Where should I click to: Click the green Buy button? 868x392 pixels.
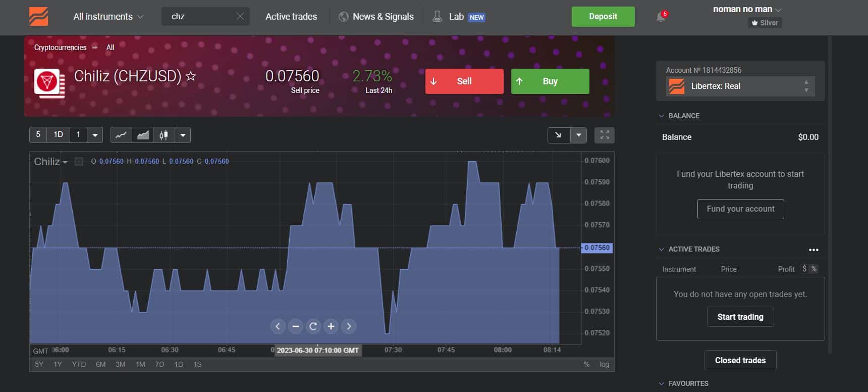550,81
